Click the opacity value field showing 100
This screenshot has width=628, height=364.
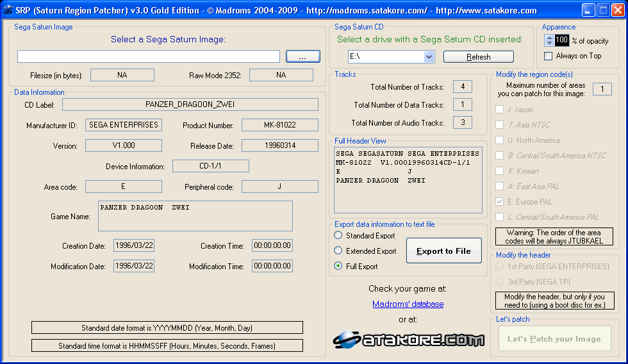point(561,40)
